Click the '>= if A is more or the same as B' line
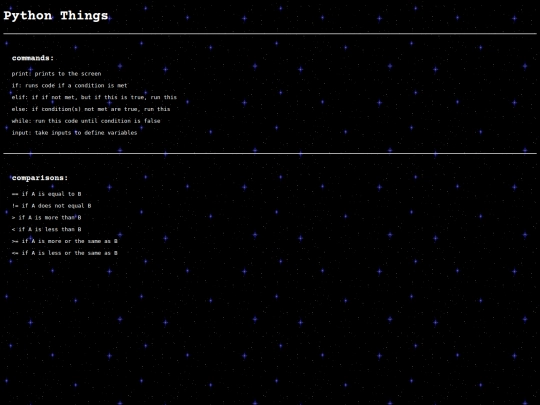 (64, 241)
